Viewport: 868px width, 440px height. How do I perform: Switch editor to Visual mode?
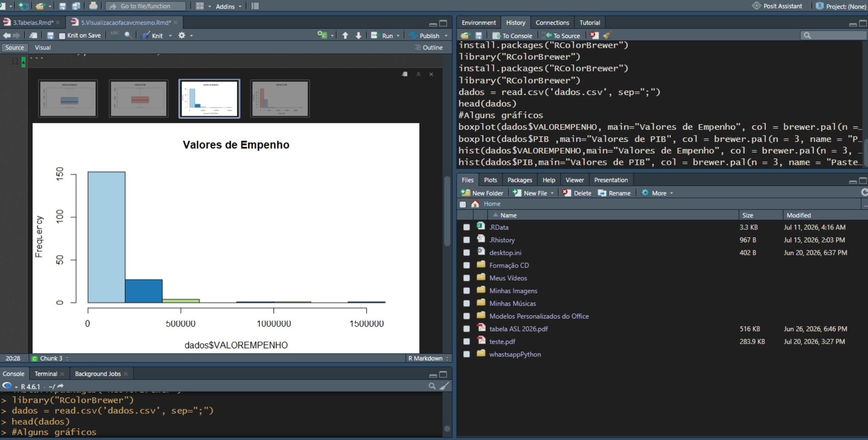tap(42, 47)
